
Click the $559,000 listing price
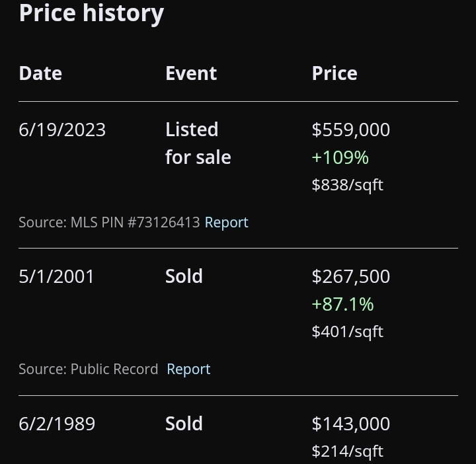[351, 130]
